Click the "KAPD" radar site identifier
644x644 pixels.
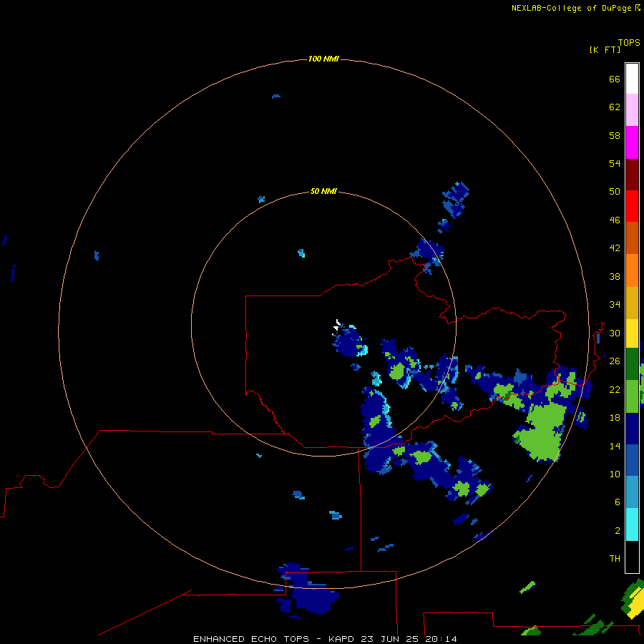click(343, 639)
